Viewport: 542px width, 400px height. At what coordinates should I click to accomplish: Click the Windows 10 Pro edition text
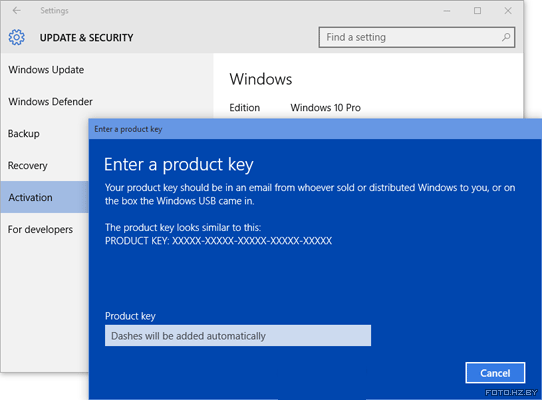point(325,108)
